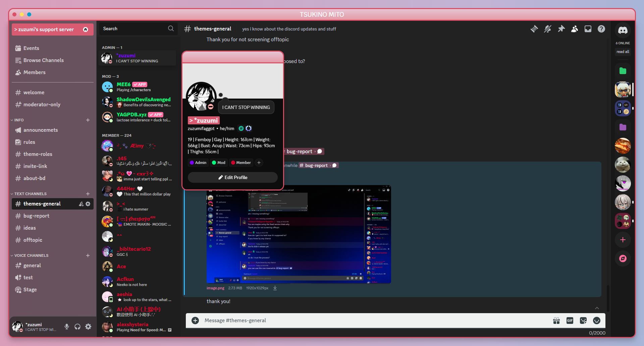The image size is (644, 346).
Task: Click the read all button
Action: (x=623, y=52)
